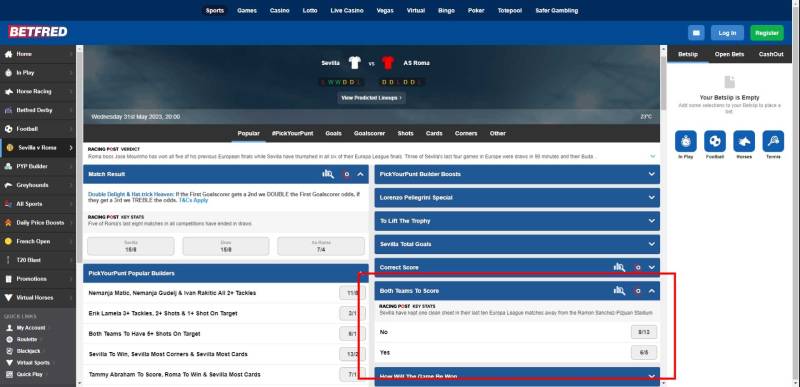The width and height of the screenshot is (800, 387).
Task: Open PYP Builder in sidebar
Action: pyautogui.click(x=38, y=166)
